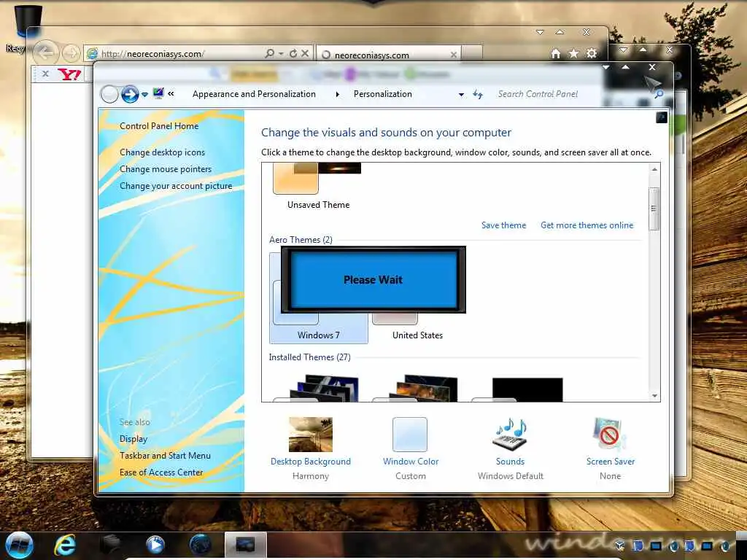
Task: Open IE search provider dropdown arrow
Action: [x=281, y=54]
